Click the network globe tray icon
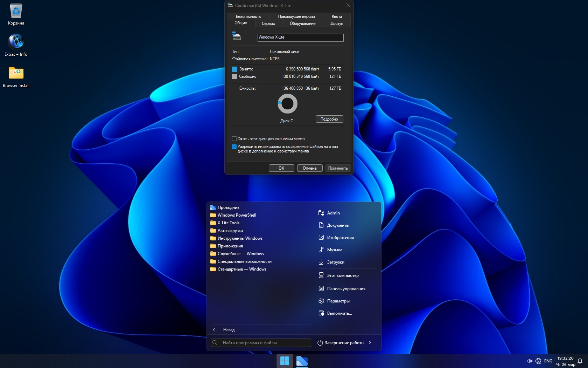Screen dimensions: 588x368 click(x=538, y=361)
